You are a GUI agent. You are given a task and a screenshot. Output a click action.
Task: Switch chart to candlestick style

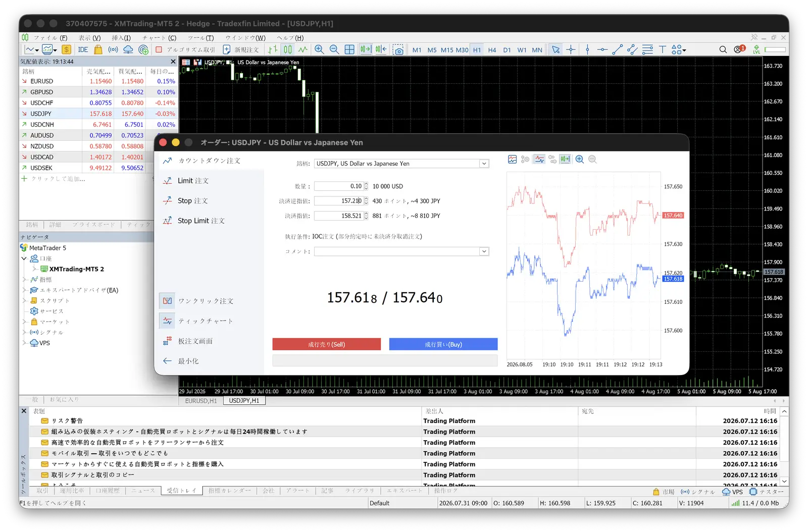tap(288, 49)
